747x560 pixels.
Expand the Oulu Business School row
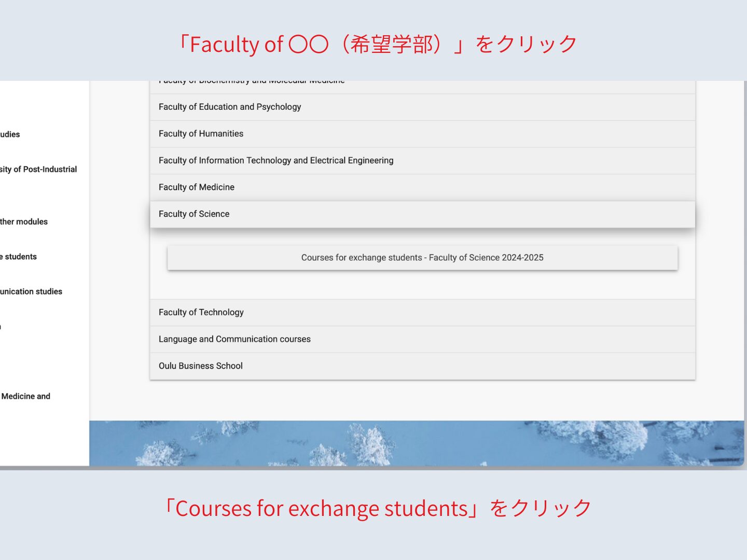tap(201, 366)
